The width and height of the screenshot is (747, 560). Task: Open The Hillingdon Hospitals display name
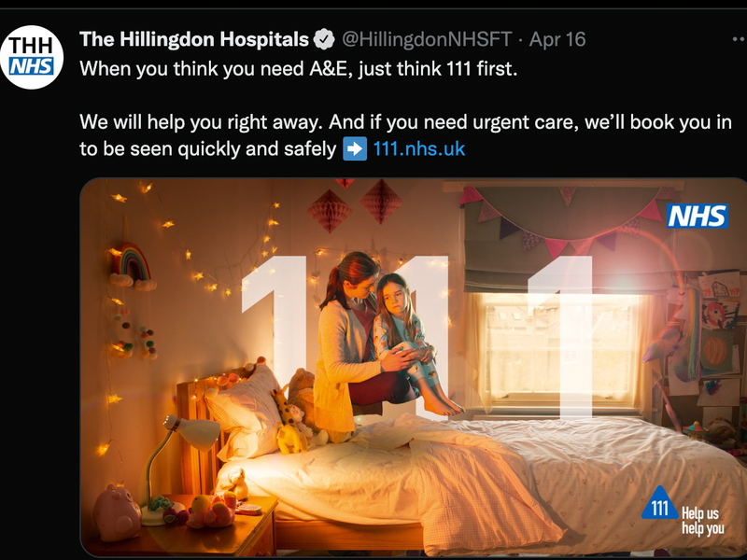194,39
